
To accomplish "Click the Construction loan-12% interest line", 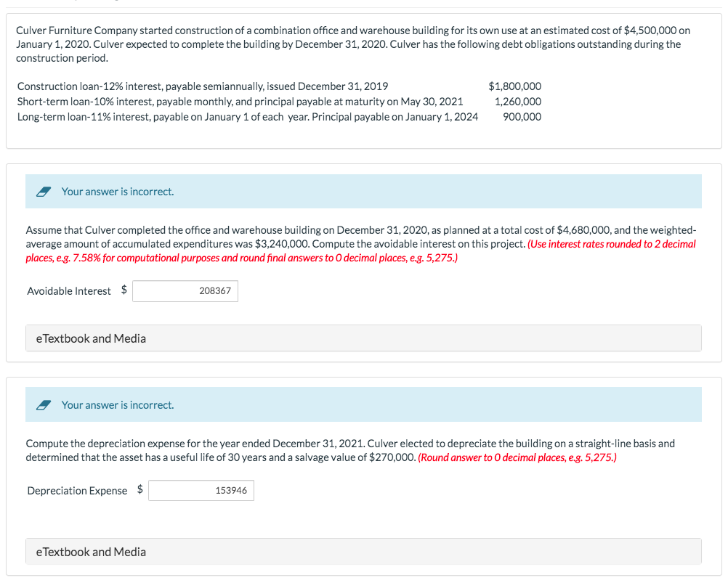I will tap(203, 86).
